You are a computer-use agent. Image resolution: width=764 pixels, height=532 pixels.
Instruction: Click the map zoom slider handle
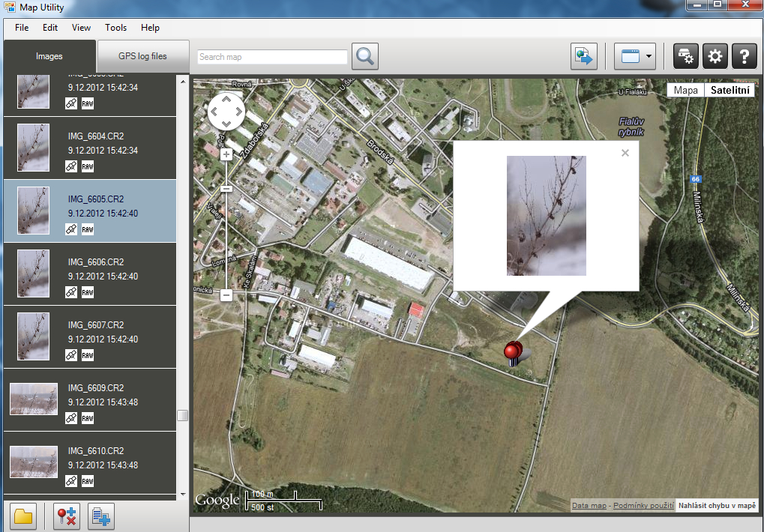pyautogui.click(x=226, y=189)
